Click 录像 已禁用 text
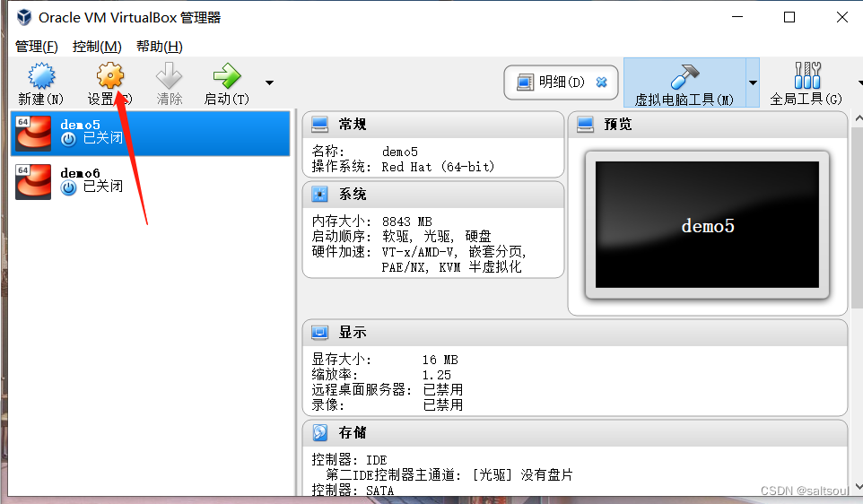This screenshot has height=504, width=863. coord(443,405)
